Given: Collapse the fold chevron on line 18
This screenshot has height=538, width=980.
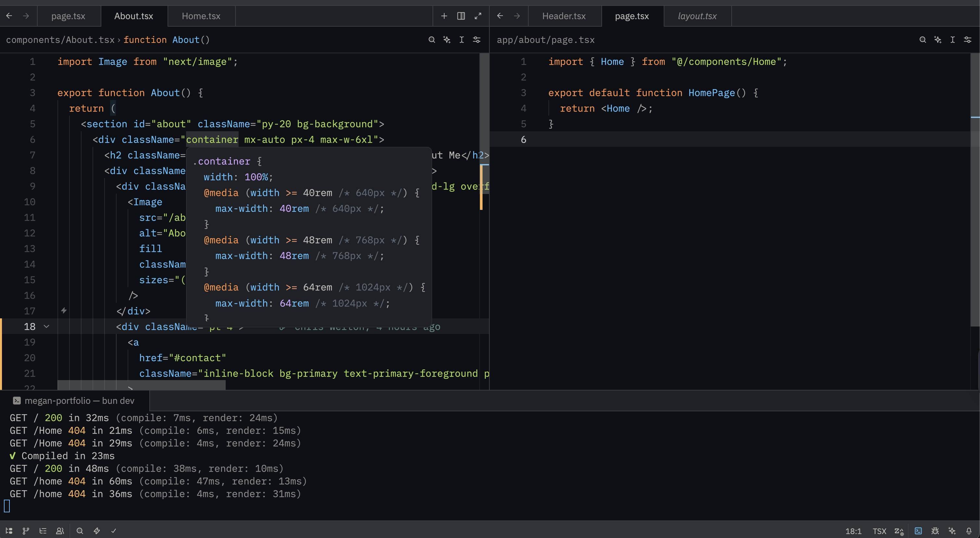Looking at the screenshot, I should [x=46, y=326].
